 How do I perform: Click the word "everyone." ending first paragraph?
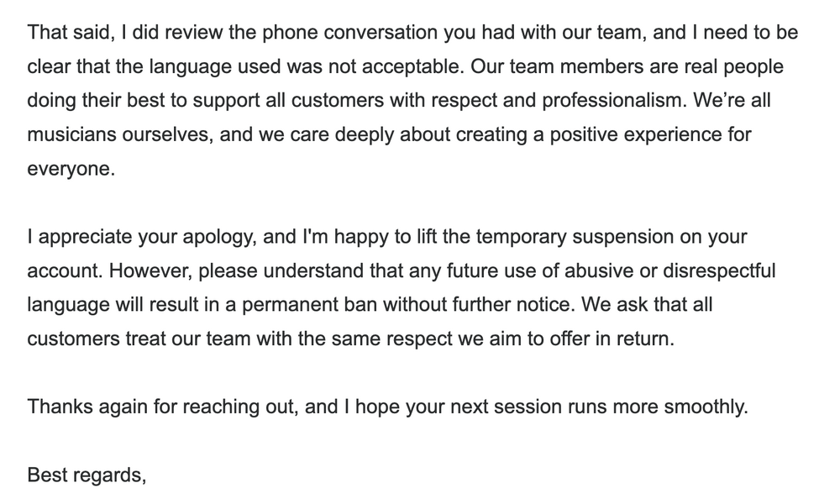[71, 169]
